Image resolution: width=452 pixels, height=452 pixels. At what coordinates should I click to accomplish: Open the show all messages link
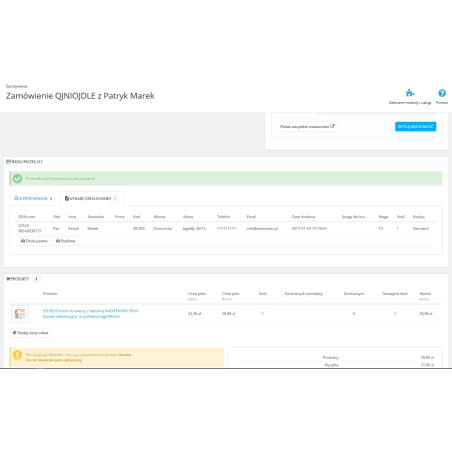pos(307,127)
